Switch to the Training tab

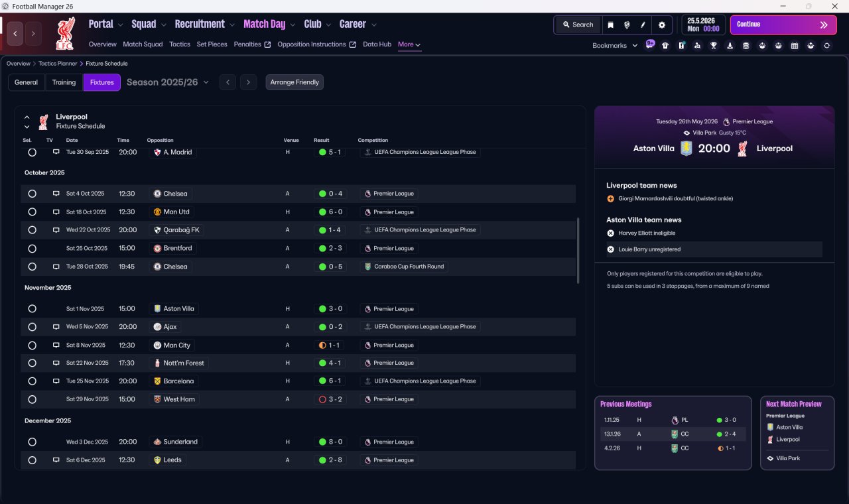click(64, 82)
